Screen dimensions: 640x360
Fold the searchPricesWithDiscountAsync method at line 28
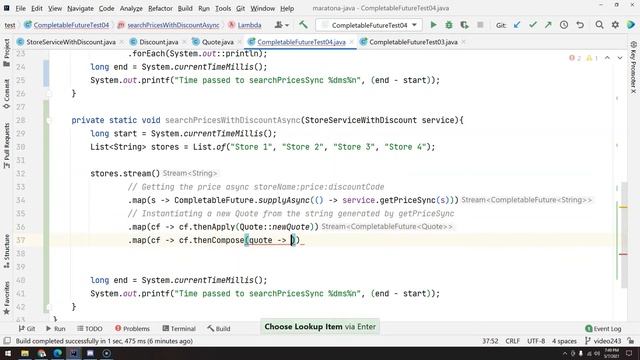pyautogui.click(x=49, y=120)
